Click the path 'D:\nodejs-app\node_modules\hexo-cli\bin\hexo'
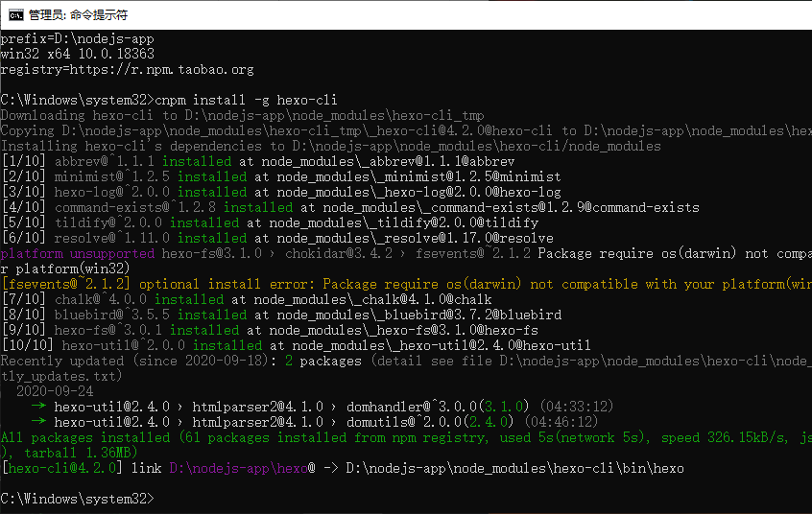This screenshot has width=812, height=514. tap(514, 468)
